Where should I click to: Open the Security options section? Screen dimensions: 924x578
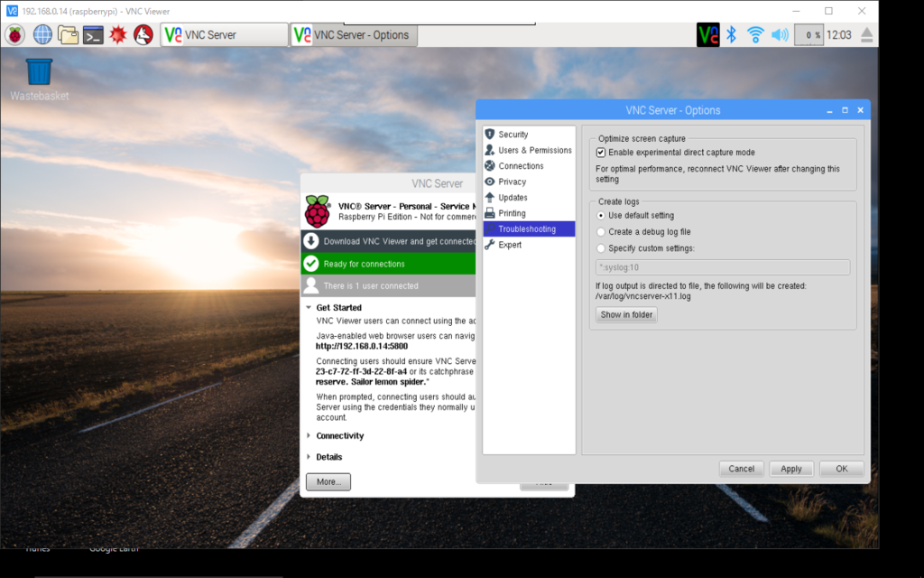click(x=529, y=135)
